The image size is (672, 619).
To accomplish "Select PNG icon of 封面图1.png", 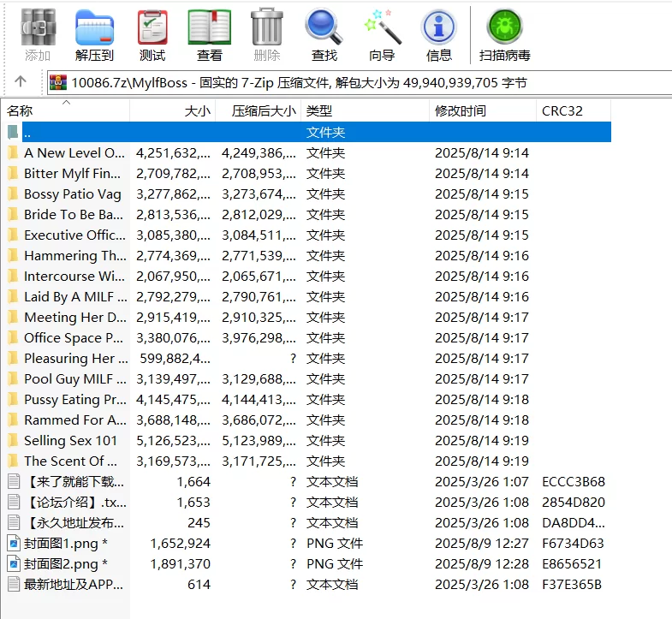I will [14, 544].
